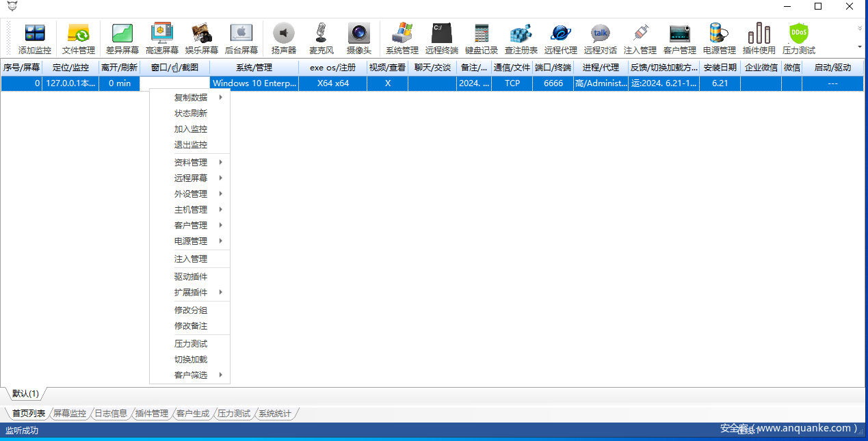Expand 远程屏幕 context submenu
The height and width of the screenshot is (441, 868).
190,178
